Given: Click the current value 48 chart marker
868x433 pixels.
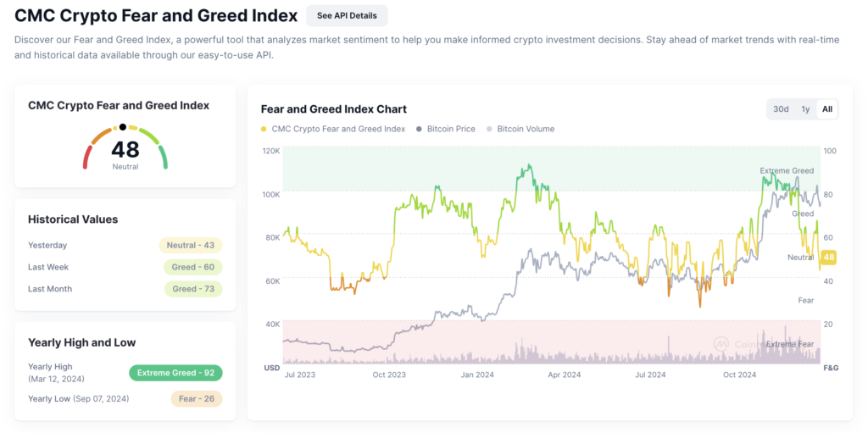Looking at the screenshot, I should pos(828,258).
